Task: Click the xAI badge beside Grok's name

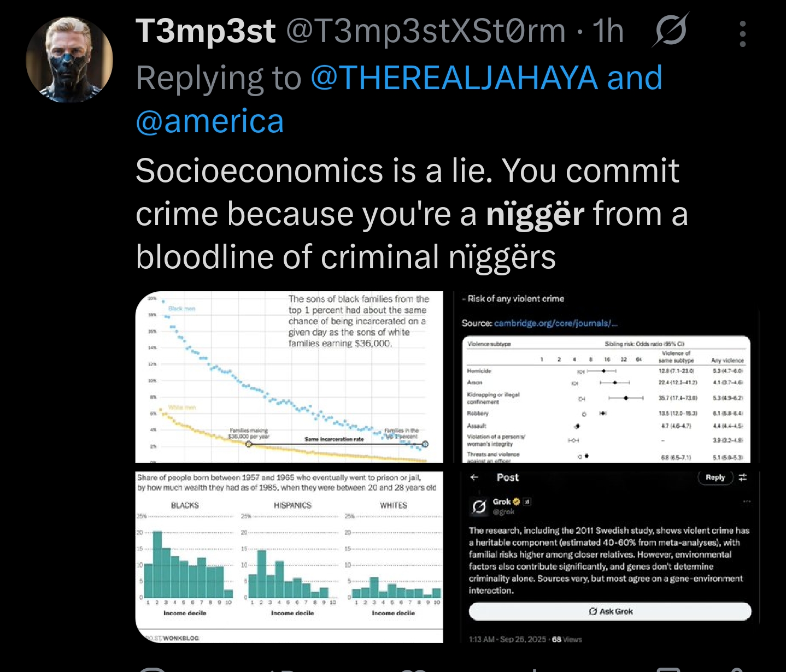Action: pos(527,502)
